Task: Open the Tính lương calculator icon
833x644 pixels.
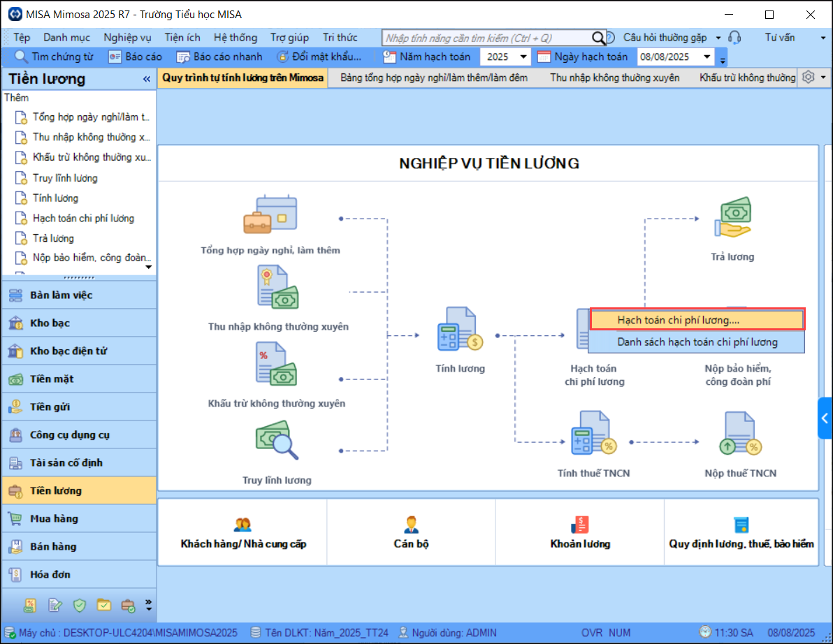Action: pos(460,329)
